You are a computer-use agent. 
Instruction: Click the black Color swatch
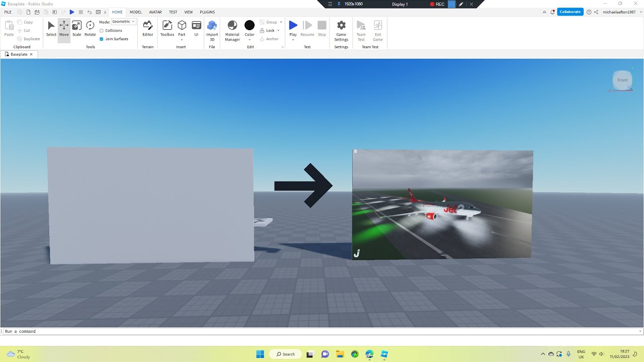click(x=250, y=25)
